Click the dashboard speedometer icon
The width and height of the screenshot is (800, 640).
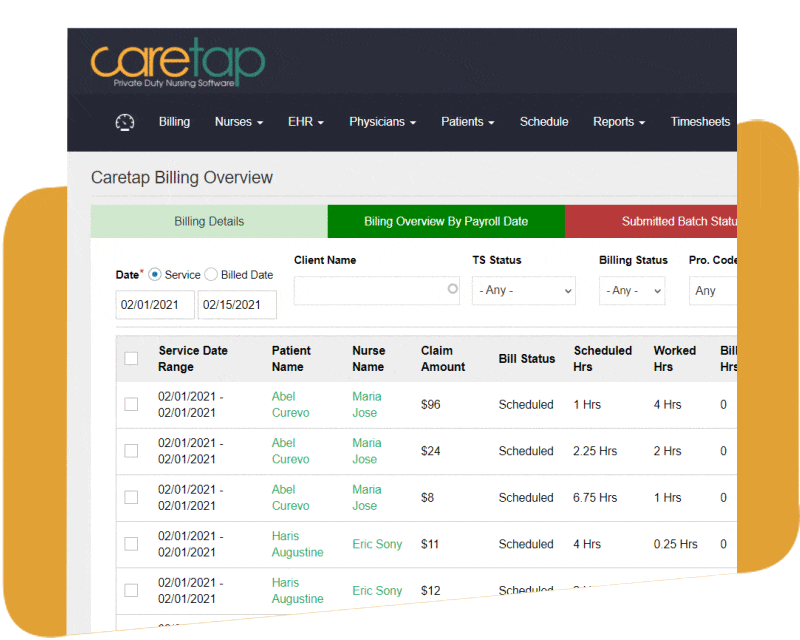124,122
